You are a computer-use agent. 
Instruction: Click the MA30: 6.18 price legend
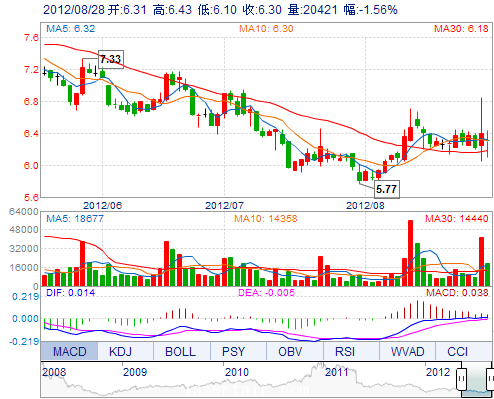[x=461, y=29]
